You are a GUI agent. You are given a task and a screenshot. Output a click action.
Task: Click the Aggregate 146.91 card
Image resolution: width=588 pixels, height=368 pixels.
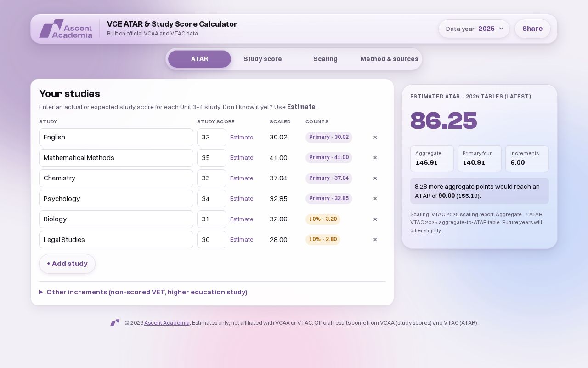(432, 159)
